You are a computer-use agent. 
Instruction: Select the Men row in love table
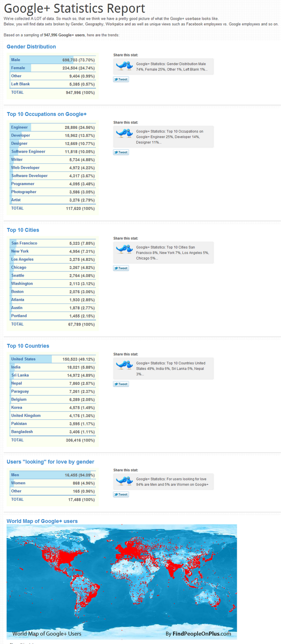click(x=53, y=475)
